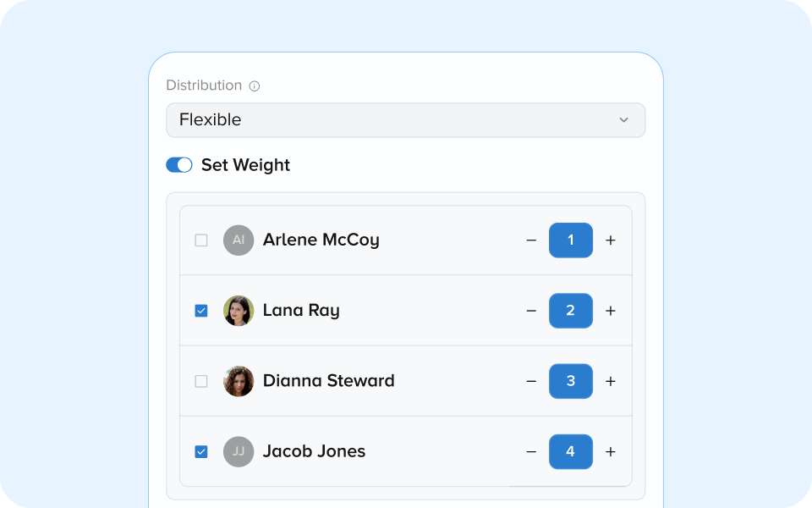Screen dimensions: 812x508
Task: Toggle the Set Weight switch off
Action: tap(179, 165)
